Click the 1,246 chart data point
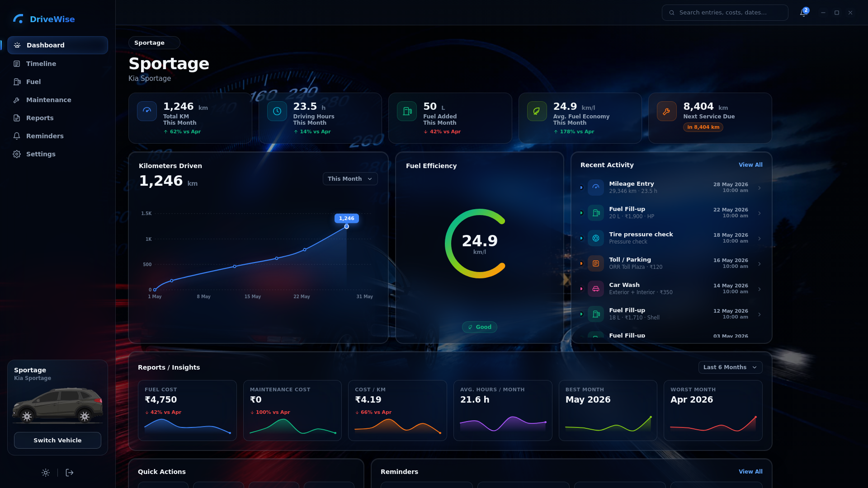Viewport: 868px width, 488px height. (x=347, y=226)
